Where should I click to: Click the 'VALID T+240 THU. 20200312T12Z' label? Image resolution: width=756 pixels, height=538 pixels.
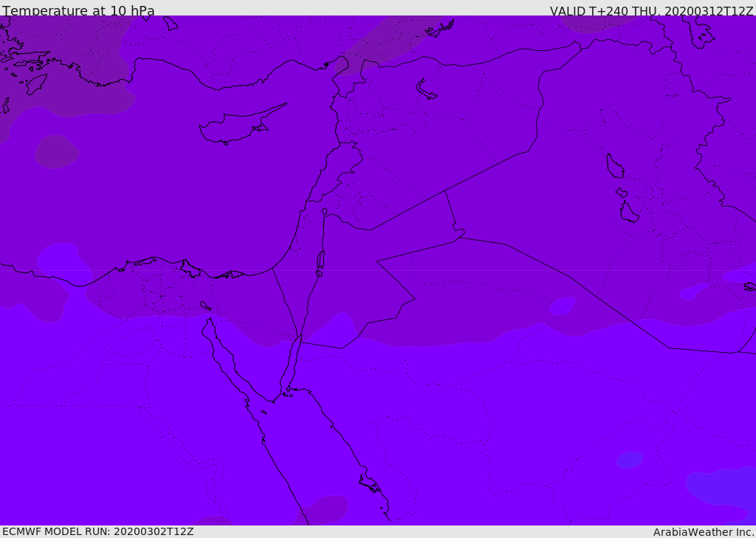651,10
